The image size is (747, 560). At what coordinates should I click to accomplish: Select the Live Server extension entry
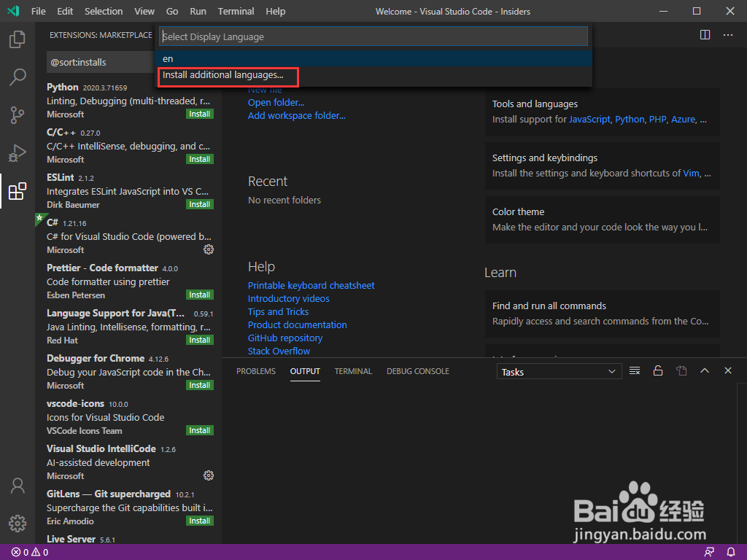128,539
